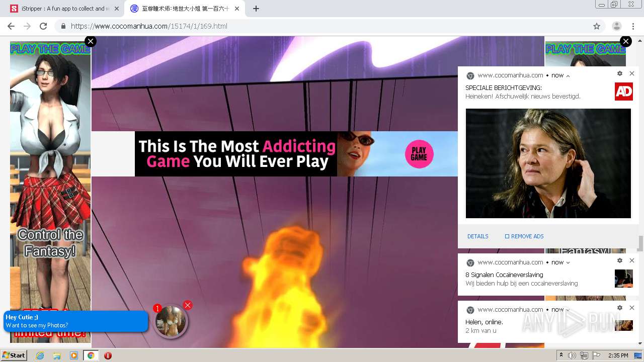Open settings of the Cocaïneverslaving notification
The height and width of the screenshot is (362, 644).
tap(620, 260)
